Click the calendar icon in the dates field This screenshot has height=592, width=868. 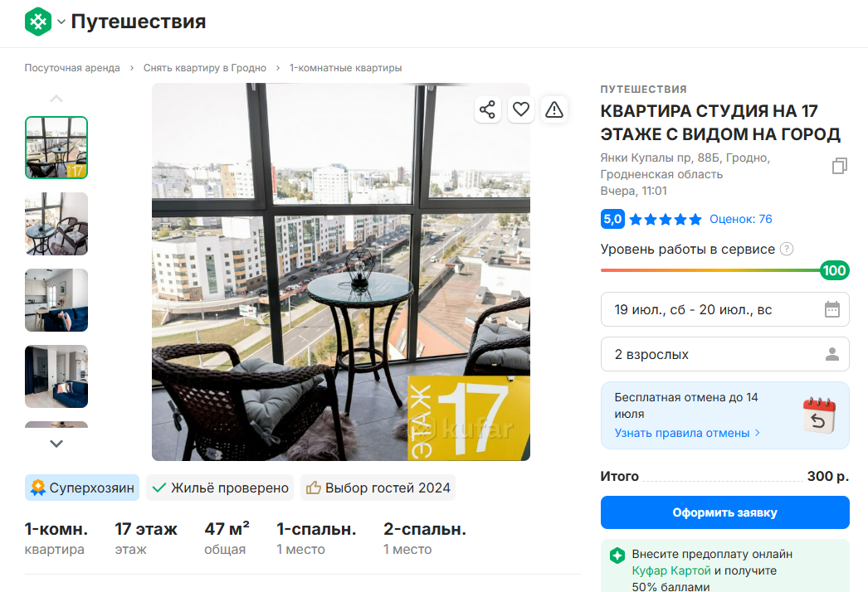(833, 308)
